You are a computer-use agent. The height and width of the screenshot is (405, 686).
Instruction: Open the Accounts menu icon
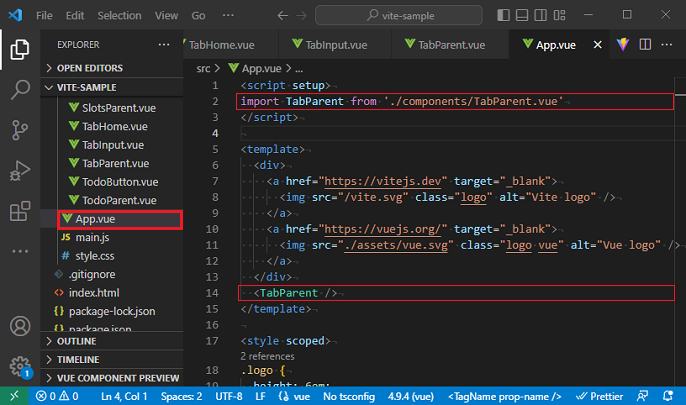[20, 326]
